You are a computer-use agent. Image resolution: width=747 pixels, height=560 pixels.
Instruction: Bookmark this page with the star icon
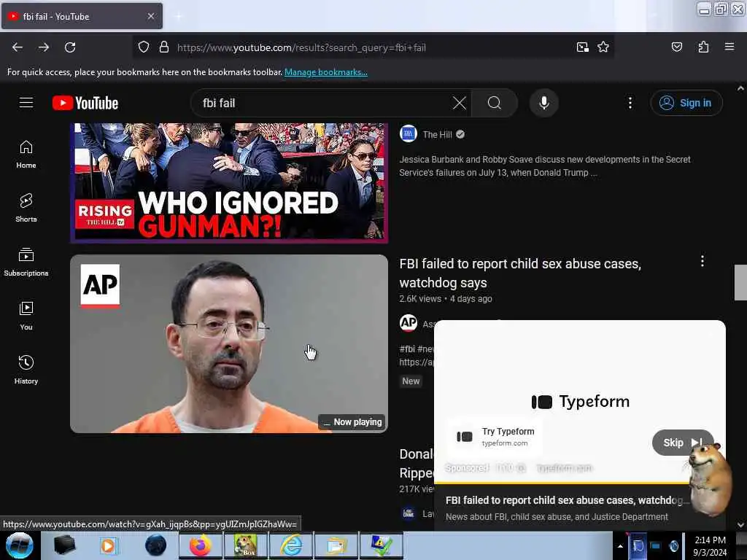click(x=603, y=47)
